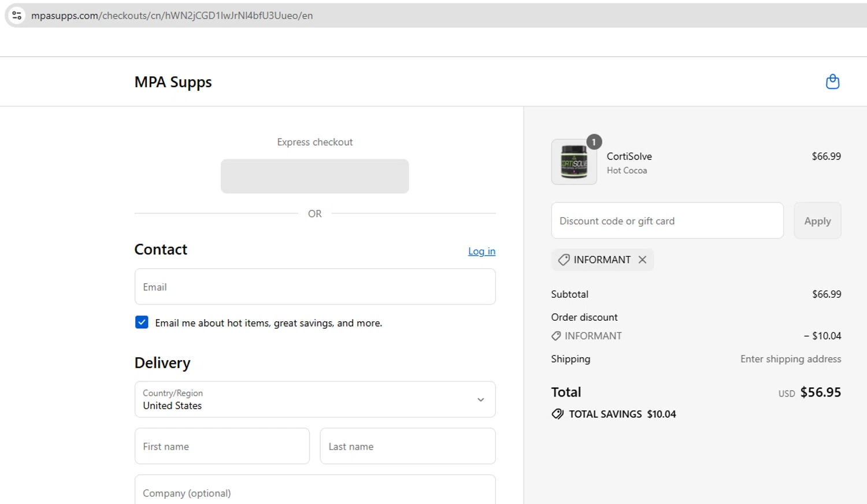Click the Express checkout button
The width and height of the screenshot is (867, 504).
pos(315,176)
